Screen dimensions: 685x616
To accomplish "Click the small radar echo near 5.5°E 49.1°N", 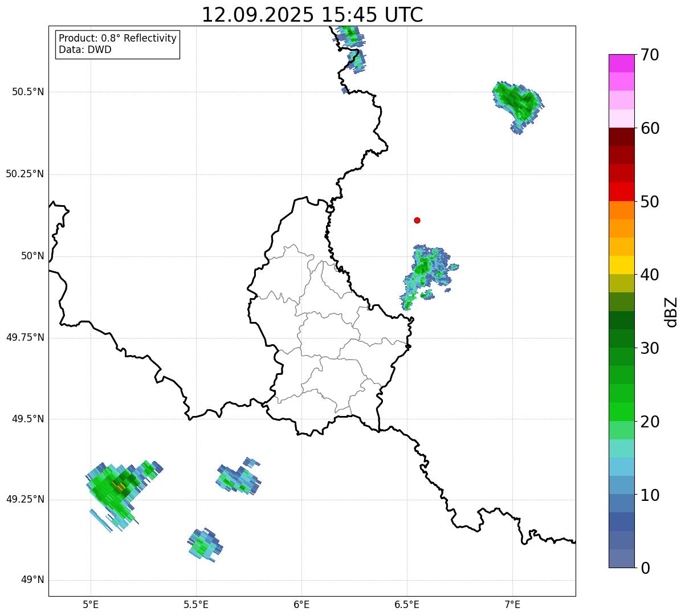I will 205,545.
